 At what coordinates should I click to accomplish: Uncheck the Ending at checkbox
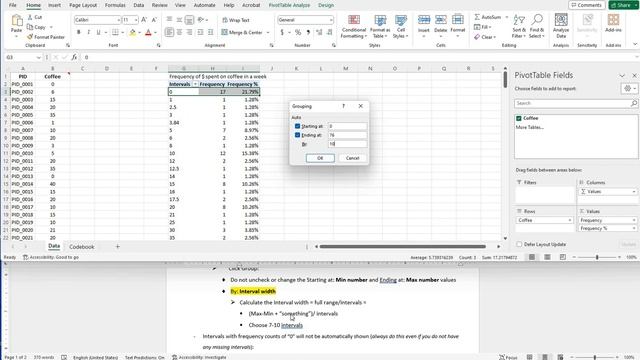[x=297, y=135]
